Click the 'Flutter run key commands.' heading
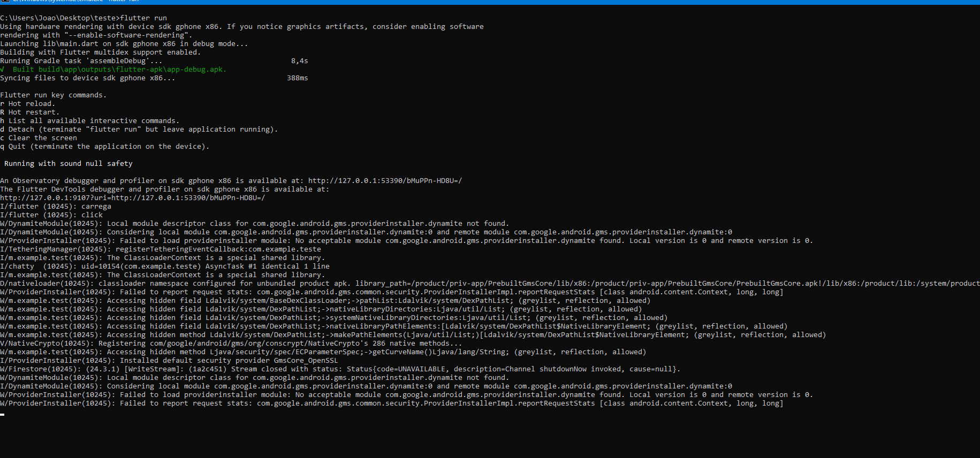980x458 pixels. (54, 95)
